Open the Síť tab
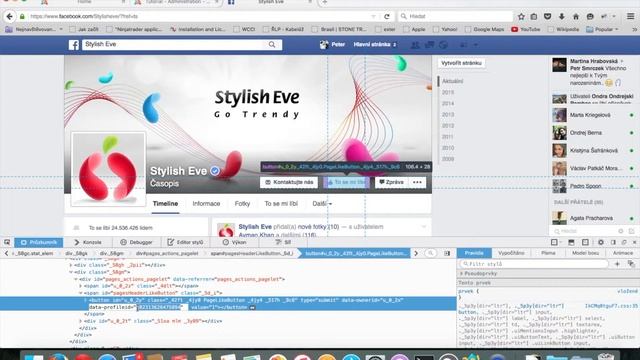Screen dimensions: 640x360 [x=283, y=242]
